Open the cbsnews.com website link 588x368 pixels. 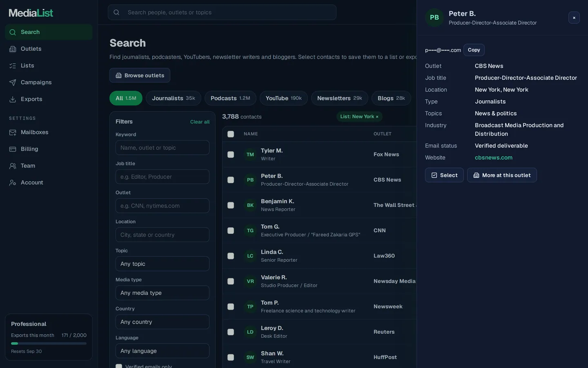tap(494, 157)
